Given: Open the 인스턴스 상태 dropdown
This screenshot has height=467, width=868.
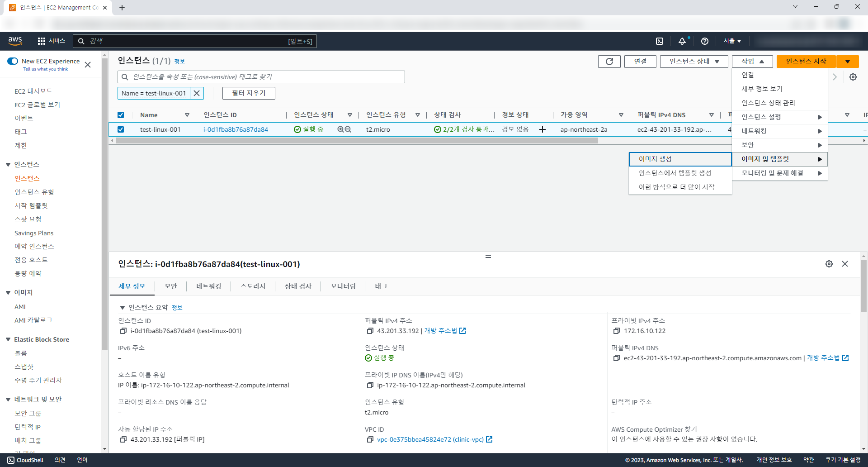Looking at the screenshot, I should click(694, 62).
